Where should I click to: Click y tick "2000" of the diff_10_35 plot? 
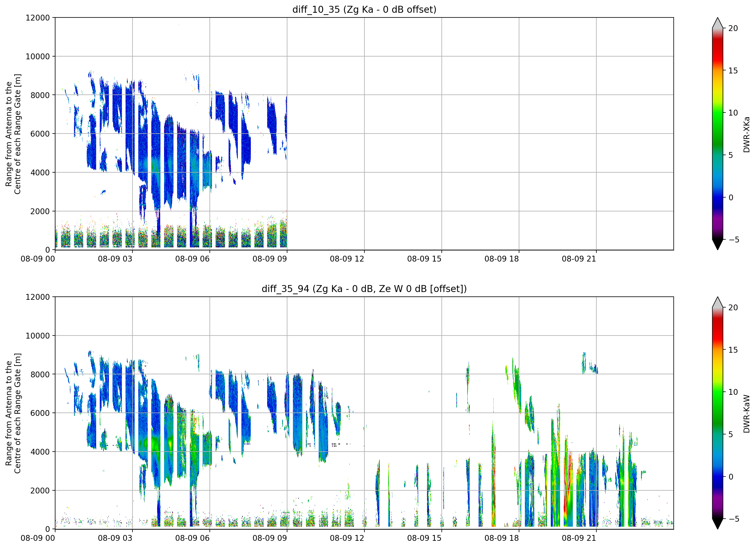tap(40, 211)
